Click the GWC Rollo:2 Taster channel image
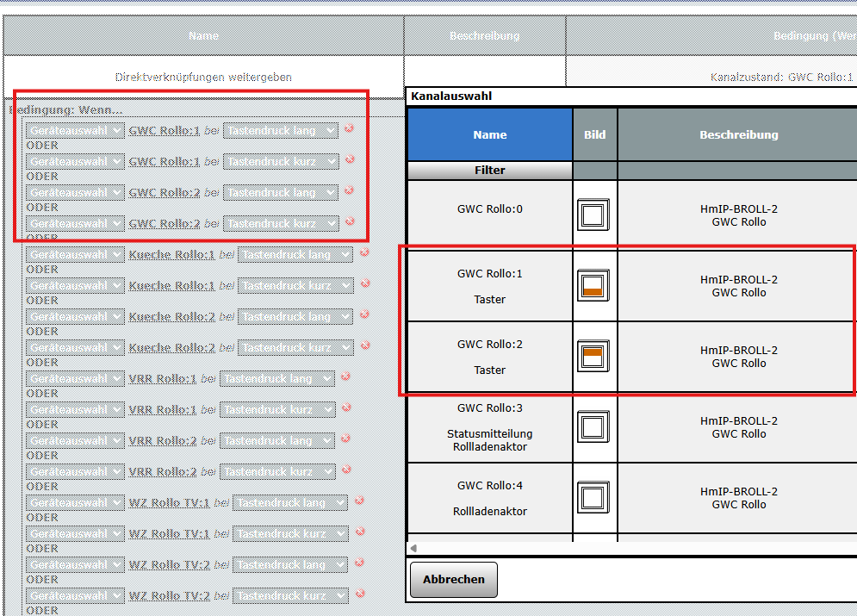857x616 pixels. [593, 357]
